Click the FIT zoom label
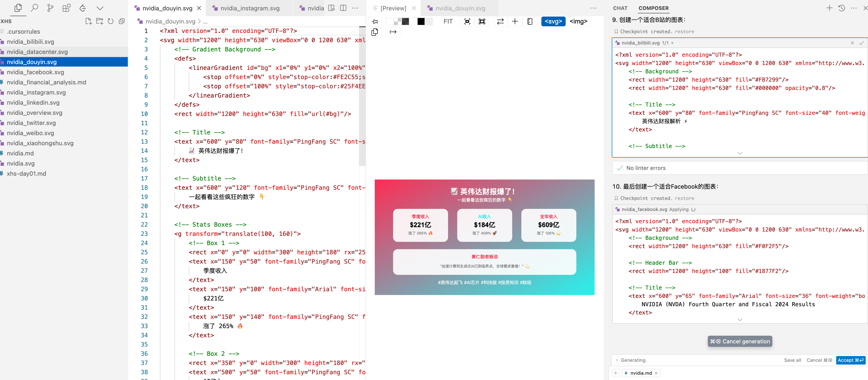Image resolution: width=868 pixels, height=380 pixels. tap(448, 22)
